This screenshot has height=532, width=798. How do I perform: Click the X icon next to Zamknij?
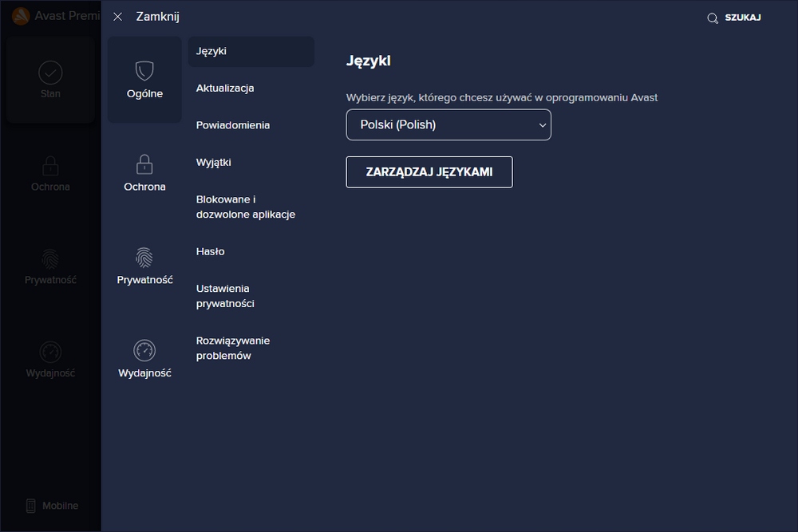(x=118, y=17)
